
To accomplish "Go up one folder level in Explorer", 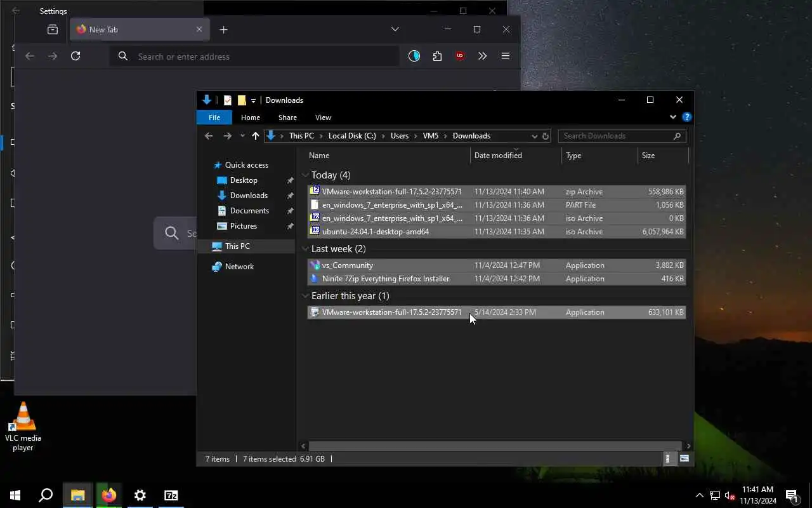I will 255,136.
